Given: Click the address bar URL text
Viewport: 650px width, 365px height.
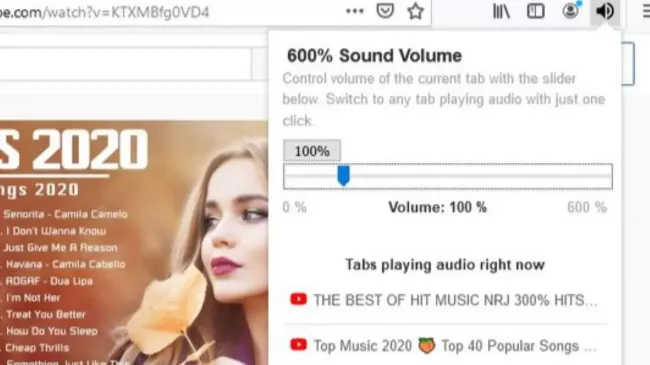Looking at the screenshot, I should tap(104, 12).
